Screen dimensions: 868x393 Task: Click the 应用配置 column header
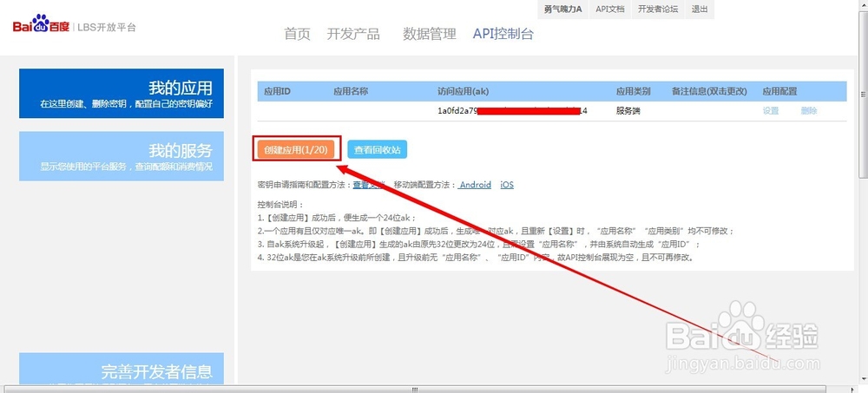779,91
